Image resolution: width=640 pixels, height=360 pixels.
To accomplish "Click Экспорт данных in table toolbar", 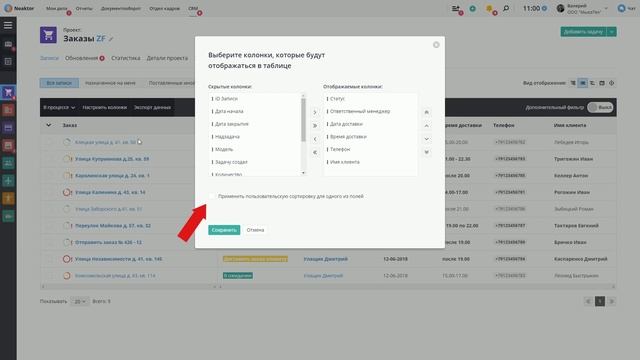I will pos(152,107).
